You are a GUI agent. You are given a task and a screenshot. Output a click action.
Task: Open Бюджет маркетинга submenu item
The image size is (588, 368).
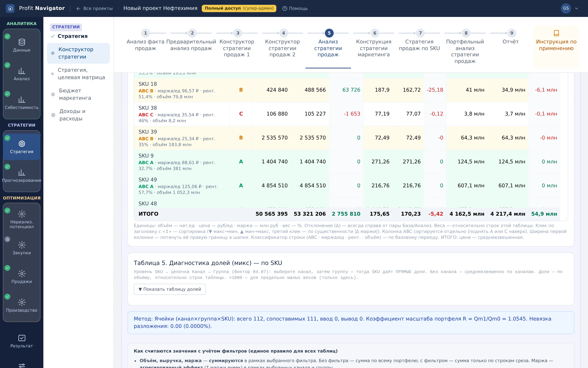[x=78, y=94]
